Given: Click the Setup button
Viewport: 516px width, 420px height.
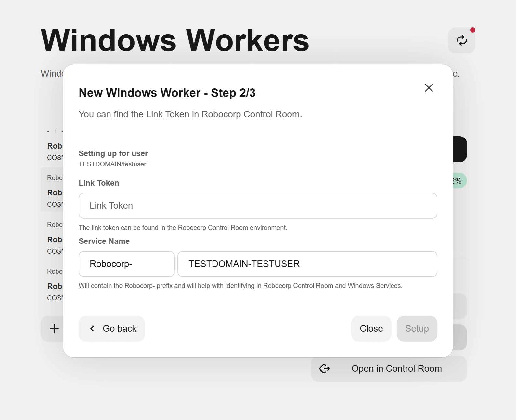Looking at the screenshot, I should coord(417,329).
